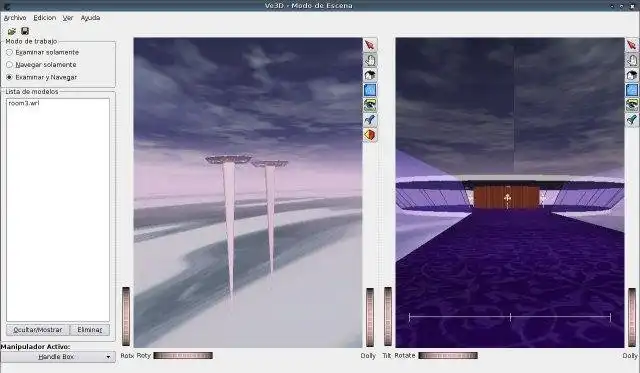Set home position in left viewer
The image size is (640, 373).
coord(370,90)
